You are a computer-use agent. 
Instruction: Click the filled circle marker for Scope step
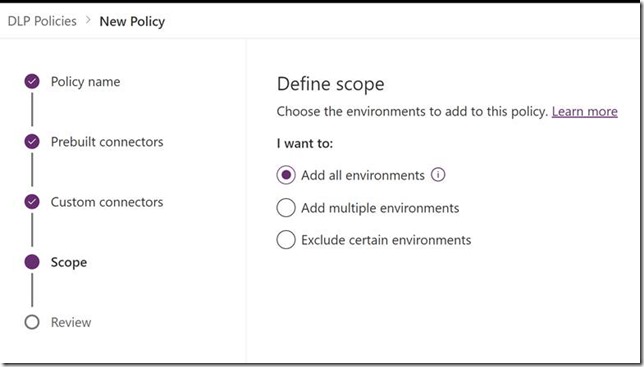tap(32, 262)
